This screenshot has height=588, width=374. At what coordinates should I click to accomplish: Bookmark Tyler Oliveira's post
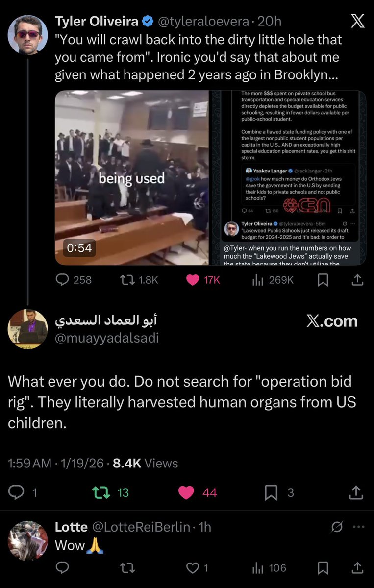click(323, 279)
